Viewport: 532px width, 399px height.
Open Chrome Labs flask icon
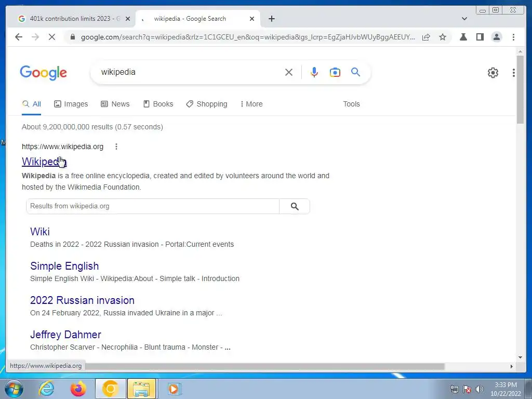[x=463, y=37]
